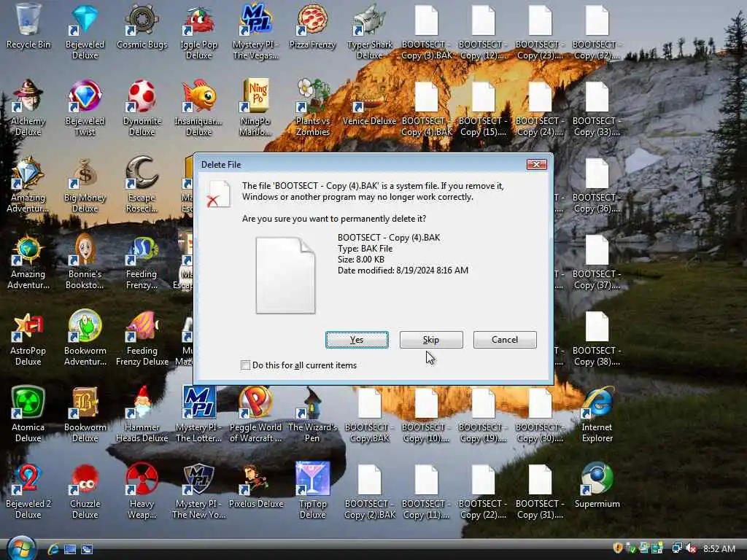The height and width of the screenshot is (560, 747).
Task: Click Skip in the Delete File dialog
Action: pos(431,340)
